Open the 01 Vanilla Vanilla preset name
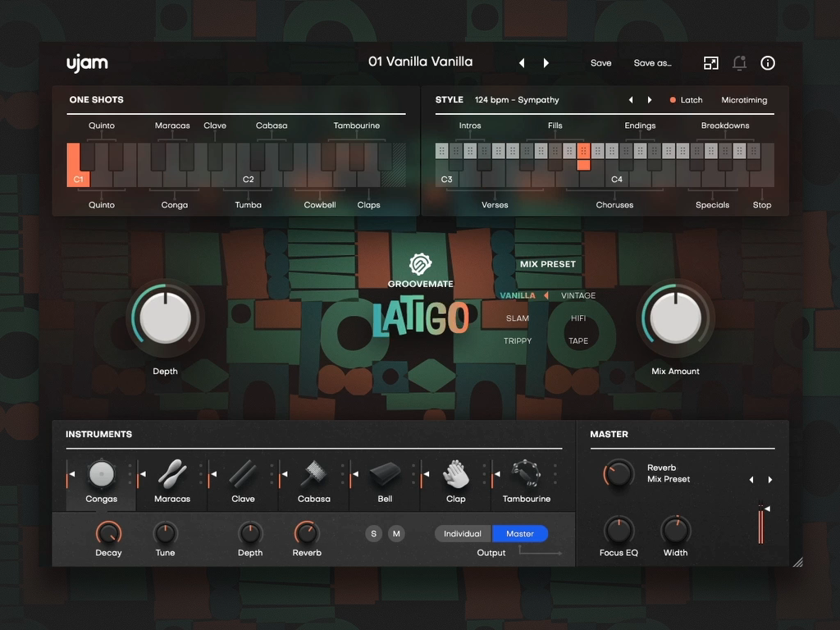 [421, 62]
